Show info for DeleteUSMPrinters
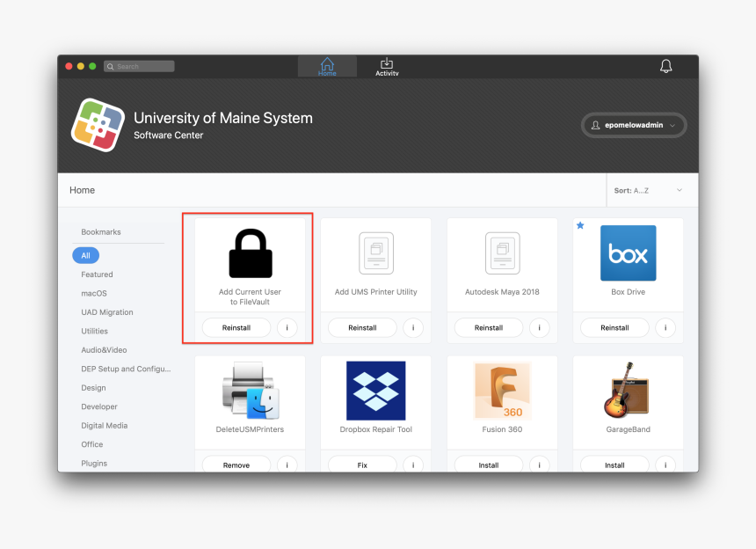This screenshot has width=756, height=549. [x=287, y=464]
